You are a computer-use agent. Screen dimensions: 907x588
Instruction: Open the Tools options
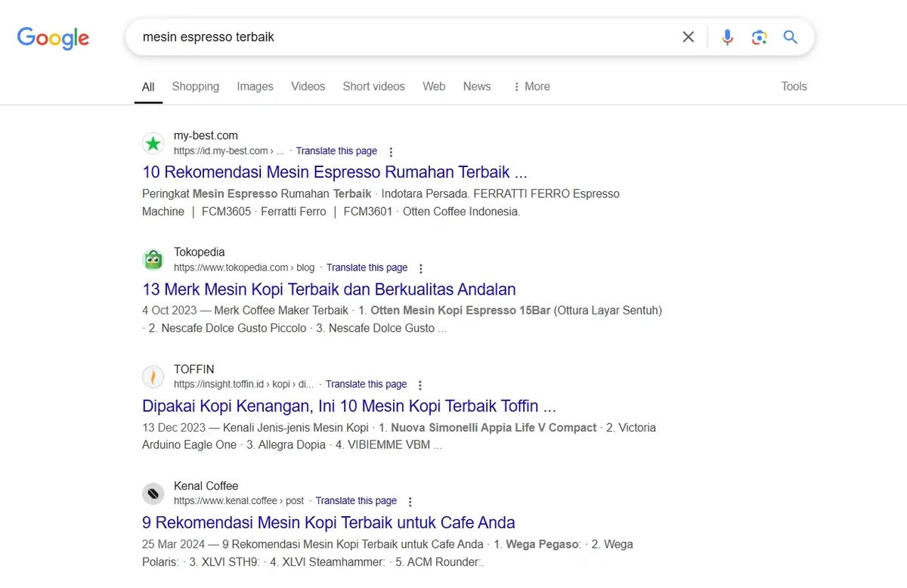pyautogui.click(x=794, y=87)
